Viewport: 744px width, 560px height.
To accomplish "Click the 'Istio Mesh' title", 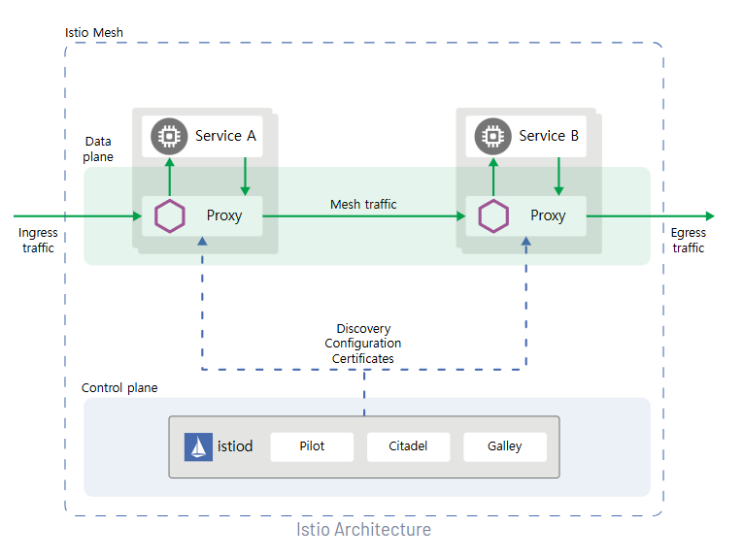I will [94, 33].
